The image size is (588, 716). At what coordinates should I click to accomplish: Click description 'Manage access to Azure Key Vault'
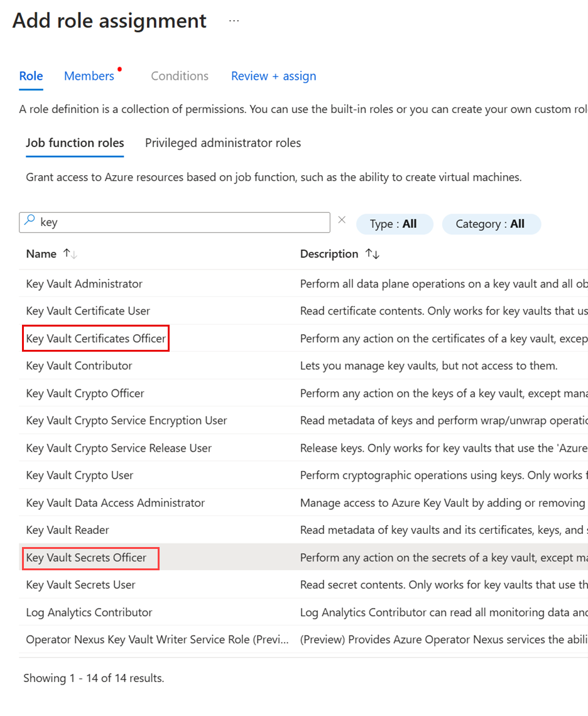pos(444,503)
